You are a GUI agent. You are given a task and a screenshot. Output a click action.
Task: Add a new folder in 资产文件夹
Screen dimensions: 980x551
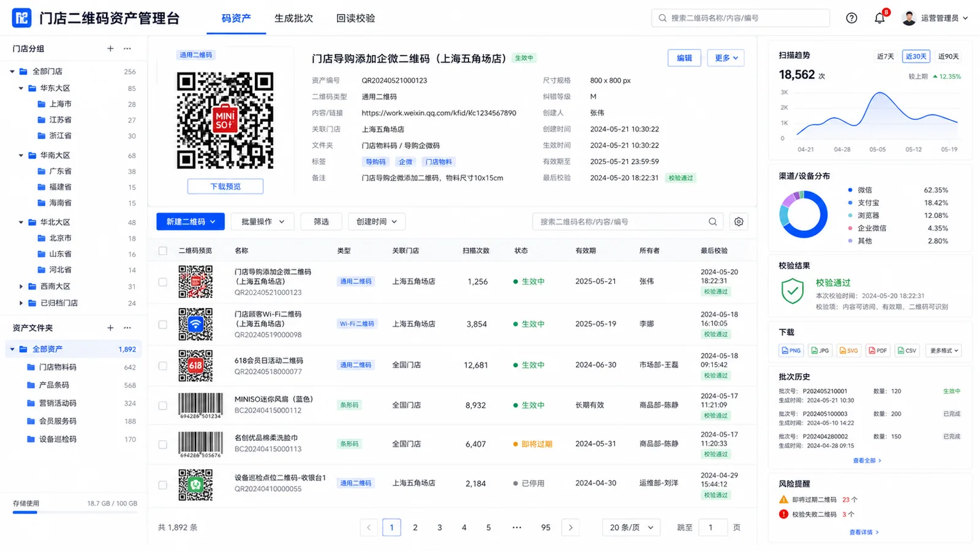click(x=110, y=328)
